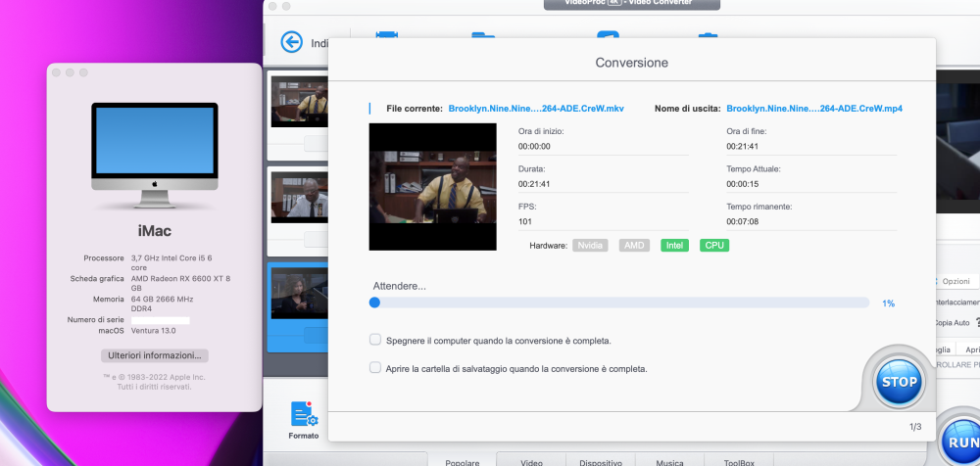The height and width of the screenshot is (466, 980).
Task: Click the Ora di fine value
Action: (742, 147)
